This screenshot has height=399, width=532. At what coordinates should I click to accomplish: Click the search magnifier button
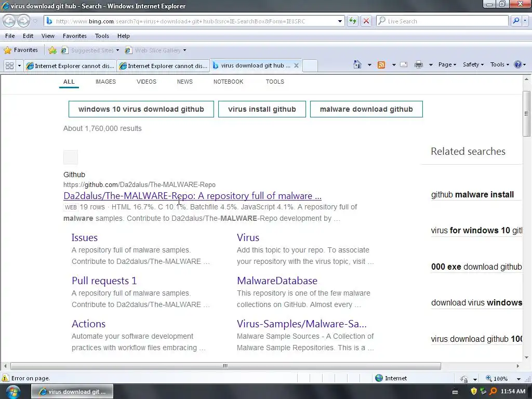[x=516, y=21]
